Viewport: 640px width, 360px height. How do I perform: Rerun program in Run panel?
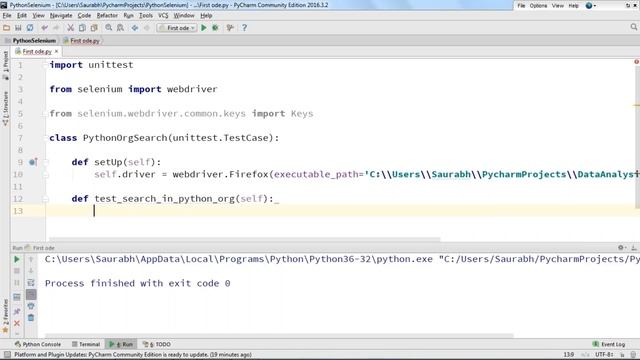17,259
